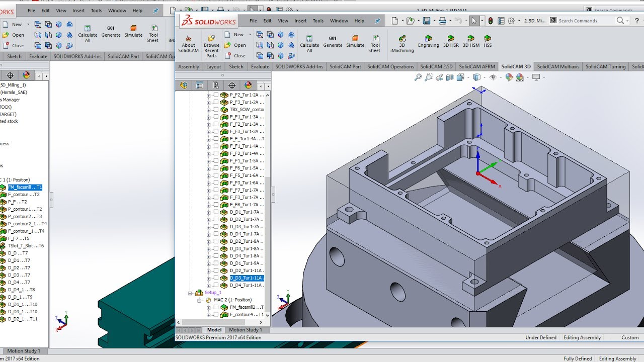Open About SolidCAM in front window
Image resolution: width=644 pixels, height=362 pixels.
[188, 44]
